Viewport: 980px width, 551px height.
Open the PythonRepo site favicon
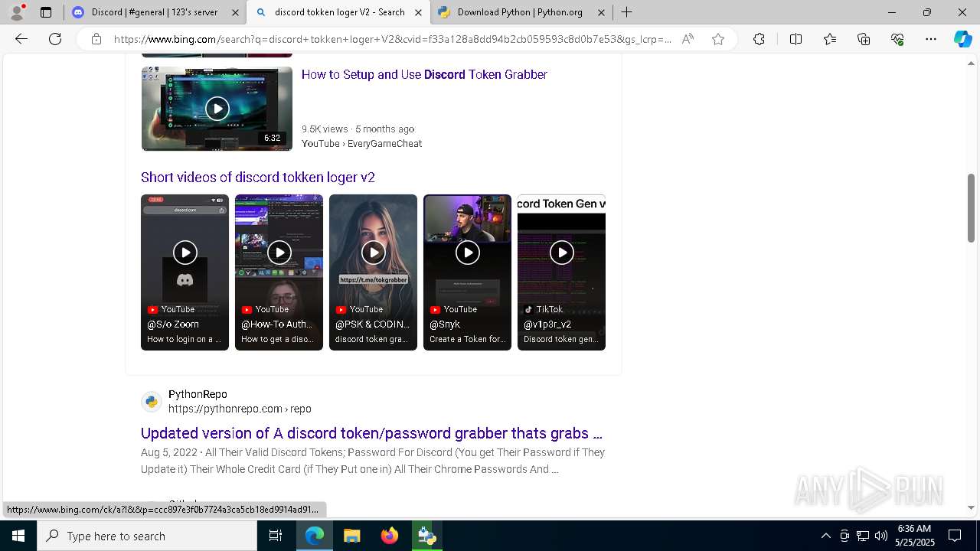(x=152, y=402)
